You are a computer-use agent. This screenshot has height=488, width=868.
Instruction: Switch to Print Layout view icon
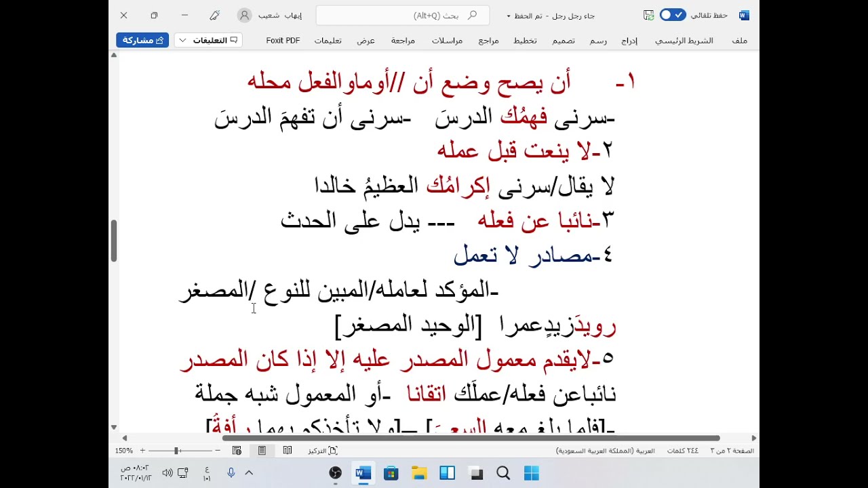(x=262, y=451)
